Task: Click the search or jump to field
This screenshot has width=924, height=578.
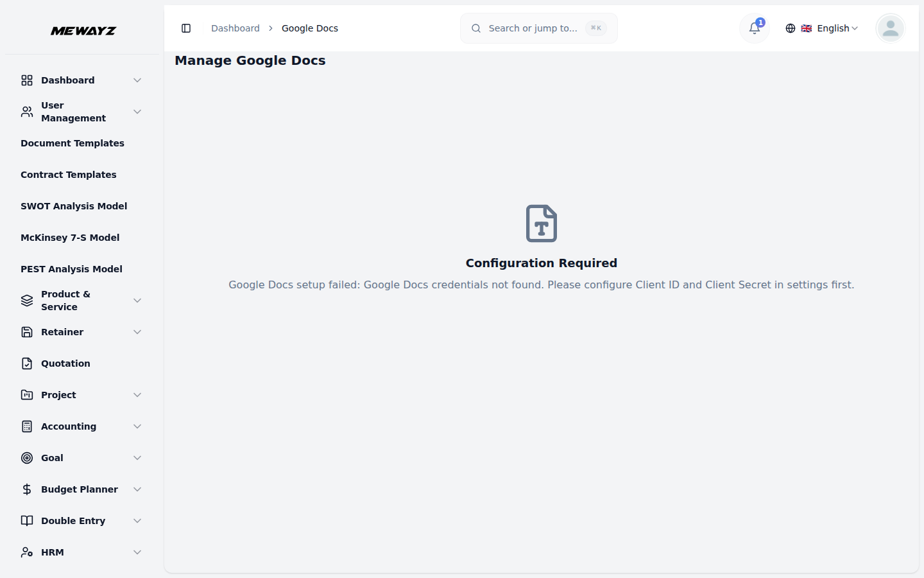Action: 538,28
